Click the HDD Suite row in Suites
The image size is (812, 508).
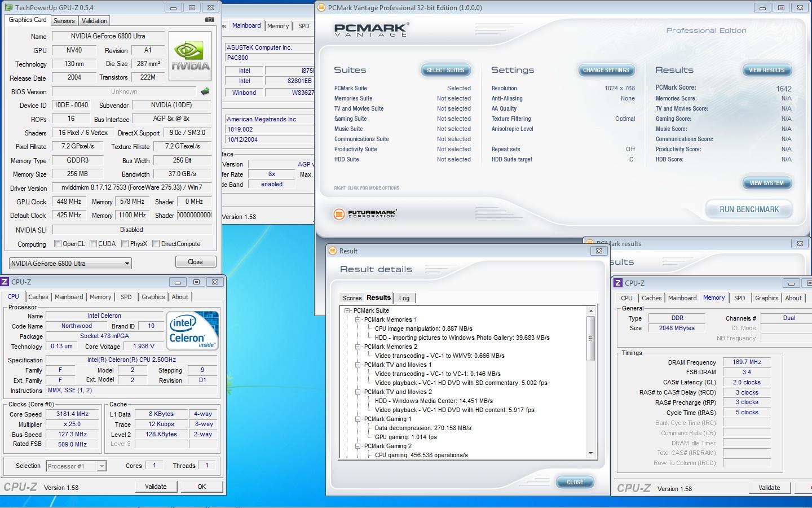pos(403,159)
